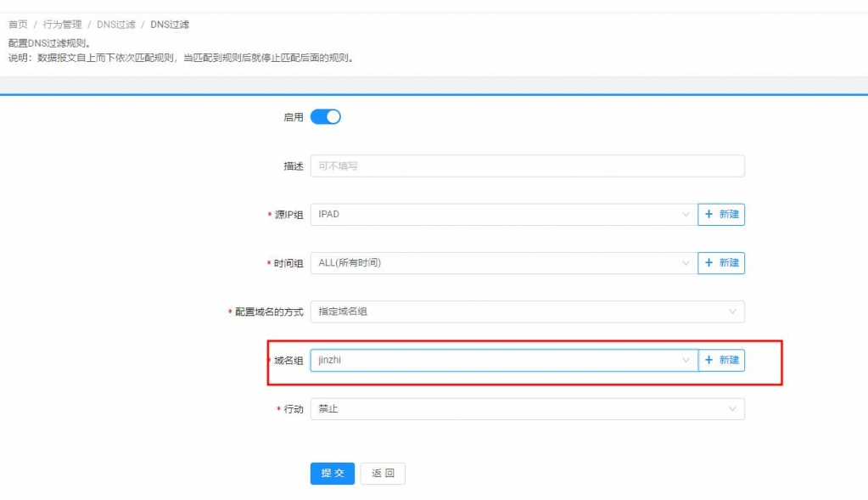
Task: Click the chevron arrow in 域名组 field
Action: coord(686,360)
